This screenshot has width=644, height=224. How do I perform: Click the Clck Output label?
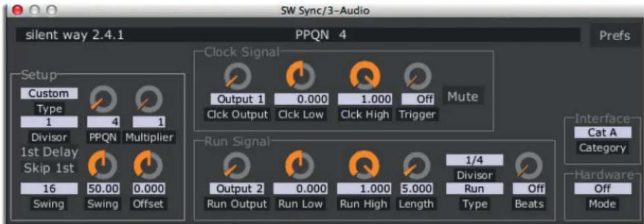pos(238,115)
